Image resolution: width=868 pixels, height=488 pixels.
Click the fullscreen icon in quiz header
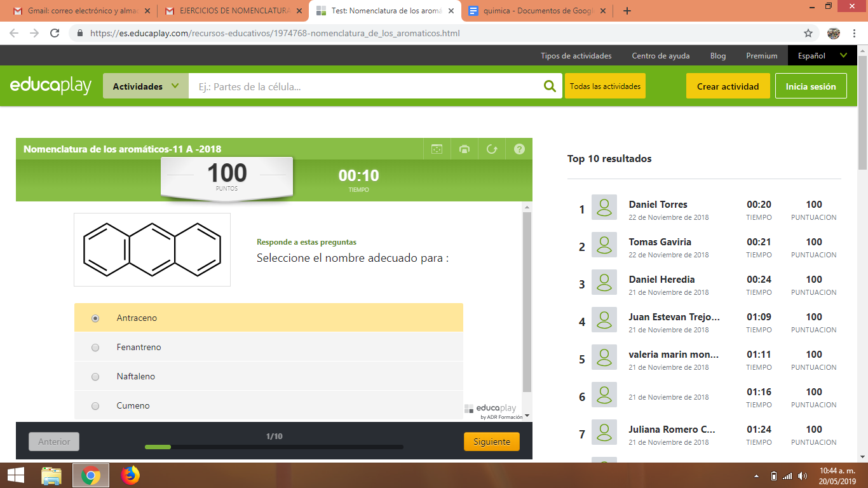click(x=437, y=149)
